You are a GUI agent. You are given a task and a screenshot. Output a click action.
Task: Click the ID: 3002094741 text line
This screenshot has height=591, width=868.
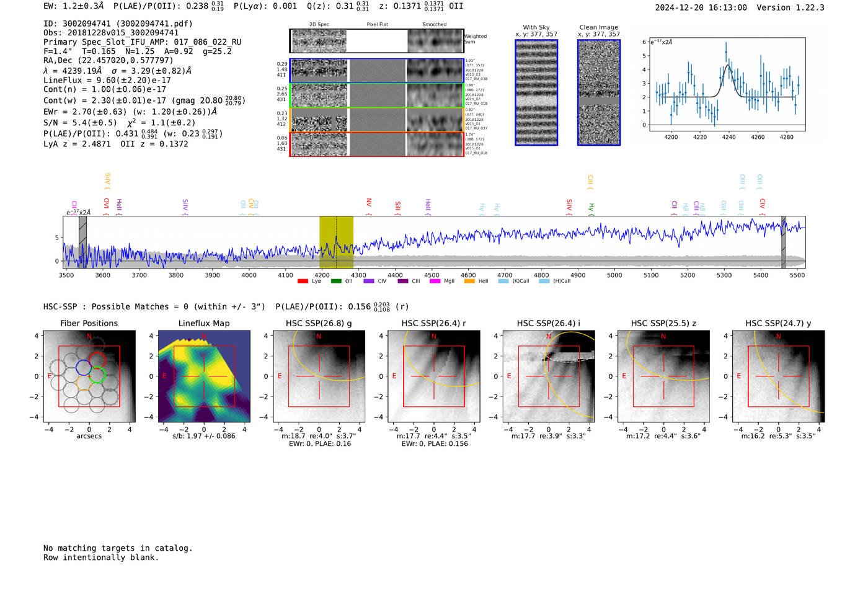pos(118,24)
